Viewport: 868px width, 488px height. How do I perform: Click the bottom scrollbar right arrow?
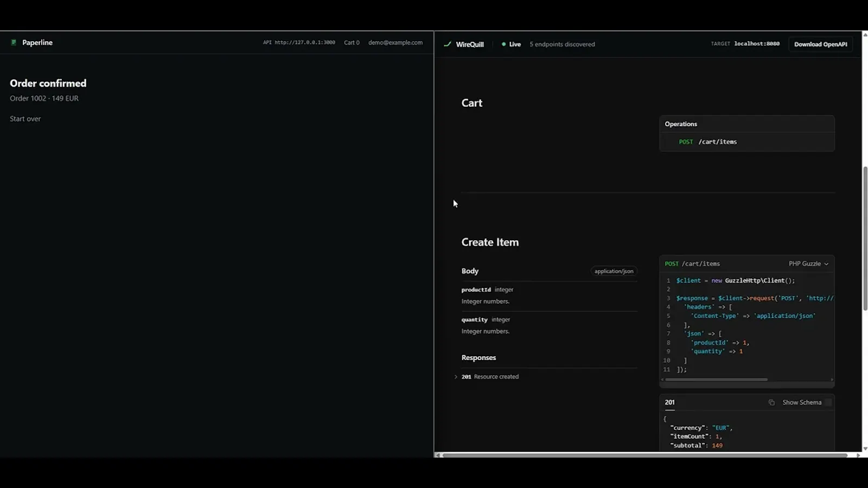coord(858,455)
